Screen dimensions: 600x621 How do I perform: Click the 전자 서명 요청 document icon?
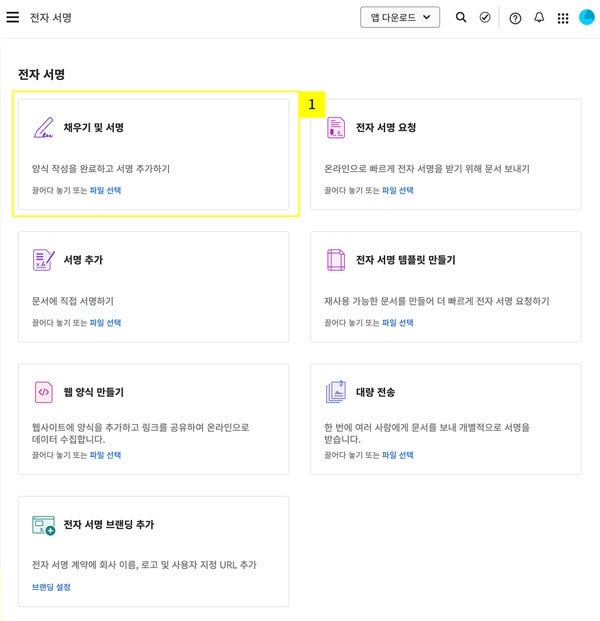[x=336, y=128]
